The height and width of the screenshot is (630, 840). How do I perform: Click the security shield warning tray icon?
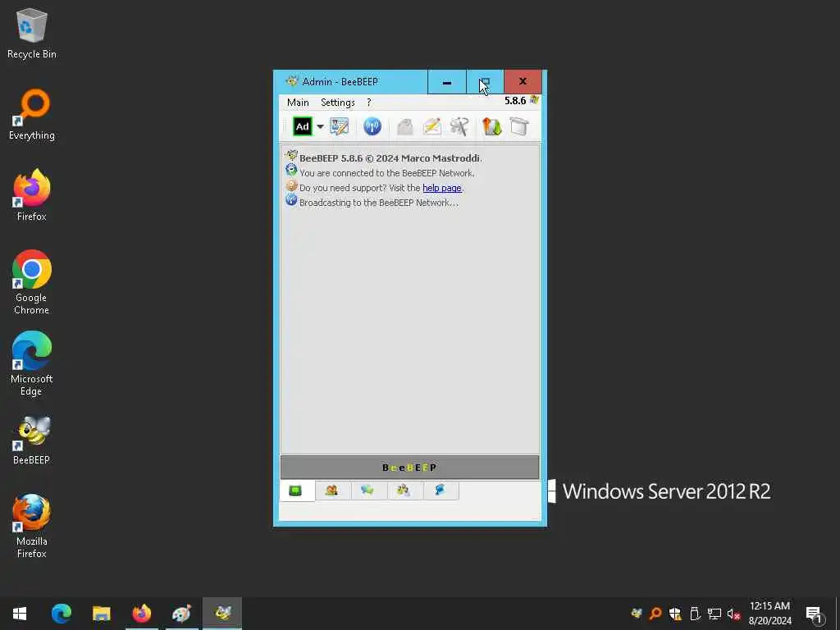676,614
